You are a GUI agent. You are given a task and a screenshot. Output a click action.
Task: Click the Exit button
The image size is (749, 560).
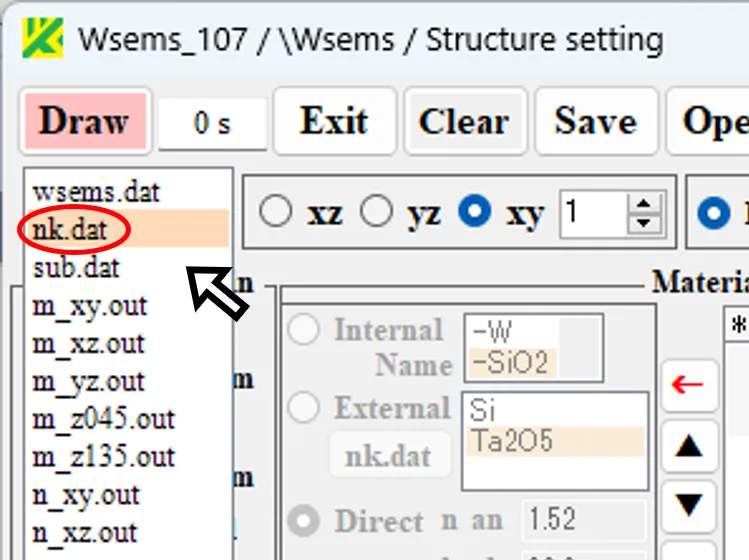tap(334, 121)
